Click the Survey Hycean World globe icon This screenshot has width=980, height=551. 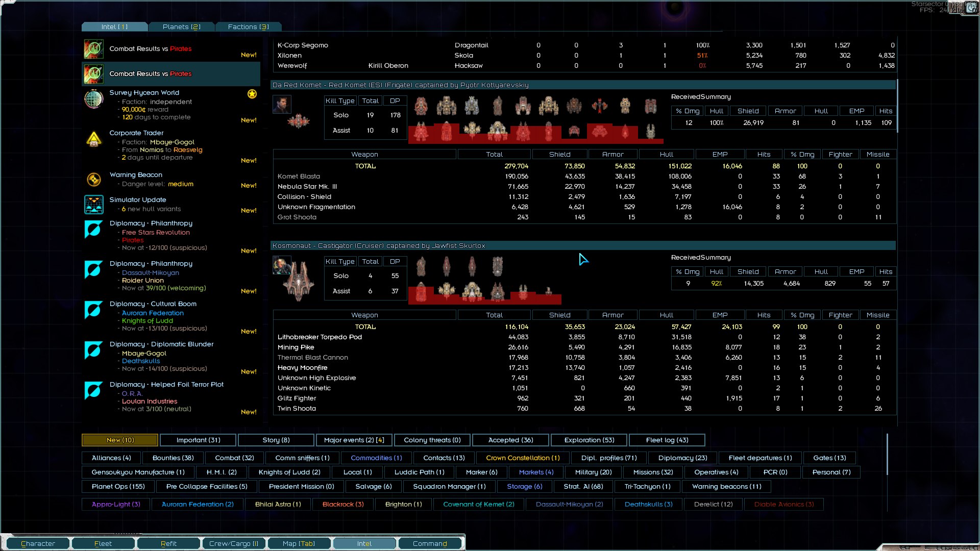[94, 99]
